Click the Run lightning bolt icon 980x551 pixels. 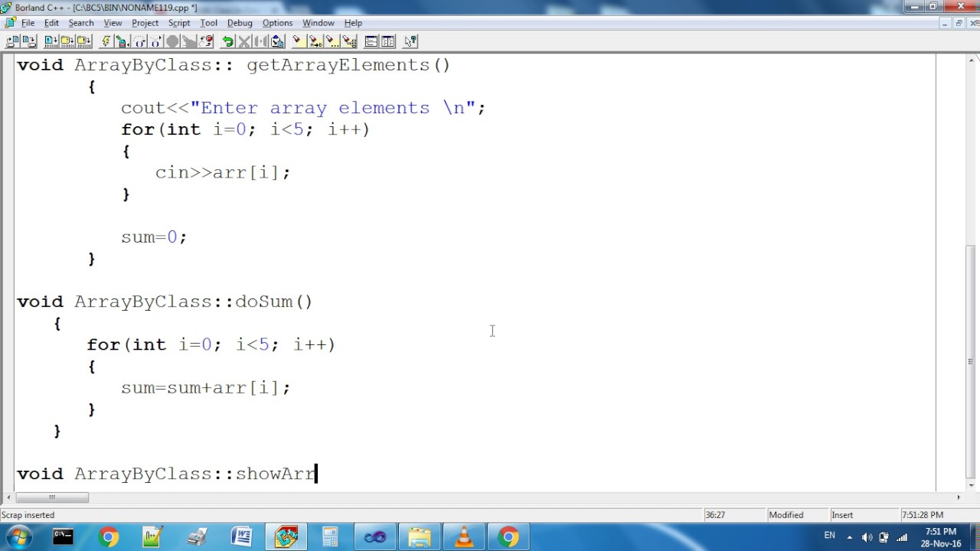click(106, 41)
